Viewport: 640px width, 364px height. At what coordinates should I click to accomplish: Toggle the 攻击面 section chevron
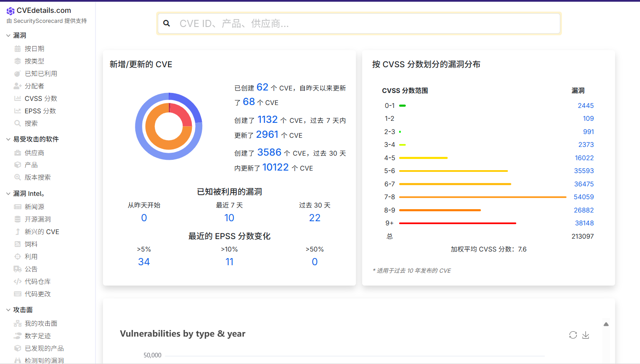8,310
